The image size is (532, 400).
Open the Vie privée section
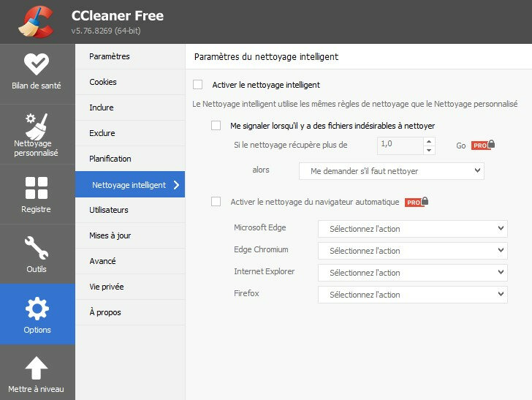tap(107, 287)
